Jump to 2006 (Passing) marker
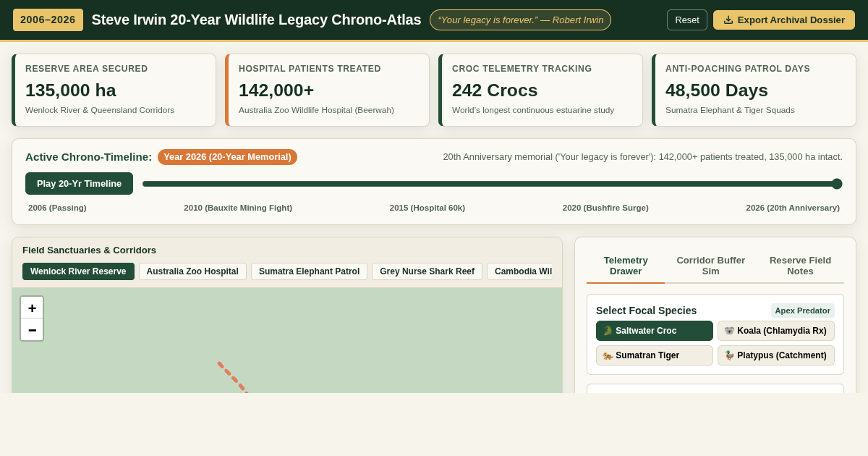This screenshot has height=456, width=868. coord(57,208)
